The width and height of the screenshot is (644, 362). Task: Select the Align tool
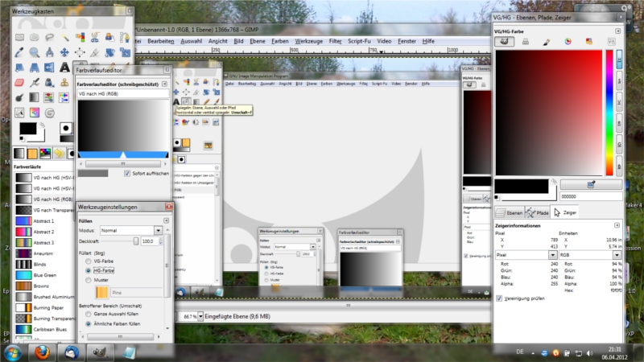tap(80, 52)
